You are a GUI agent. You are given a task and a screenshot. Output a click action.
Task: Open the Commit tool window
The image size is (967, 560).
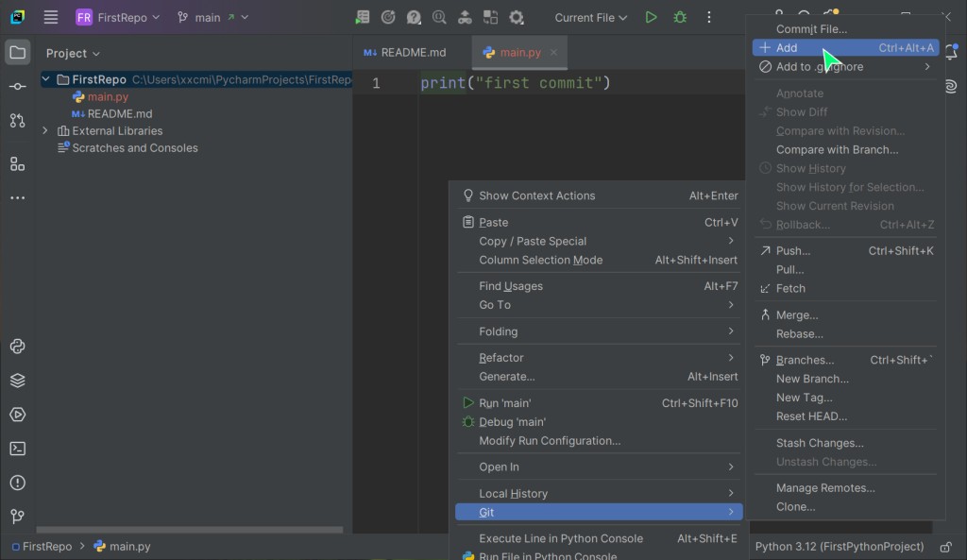coord(17,87)
